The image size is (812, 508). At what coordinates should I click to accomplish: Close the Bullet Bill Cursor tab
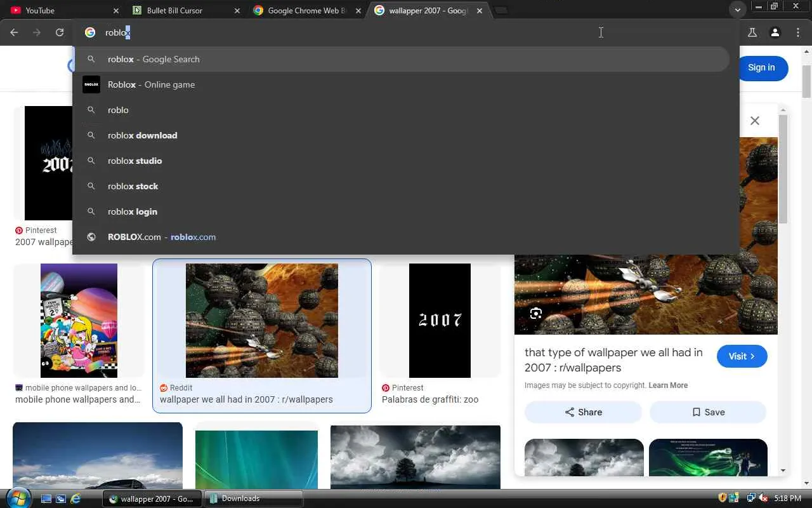pos(237,11)
